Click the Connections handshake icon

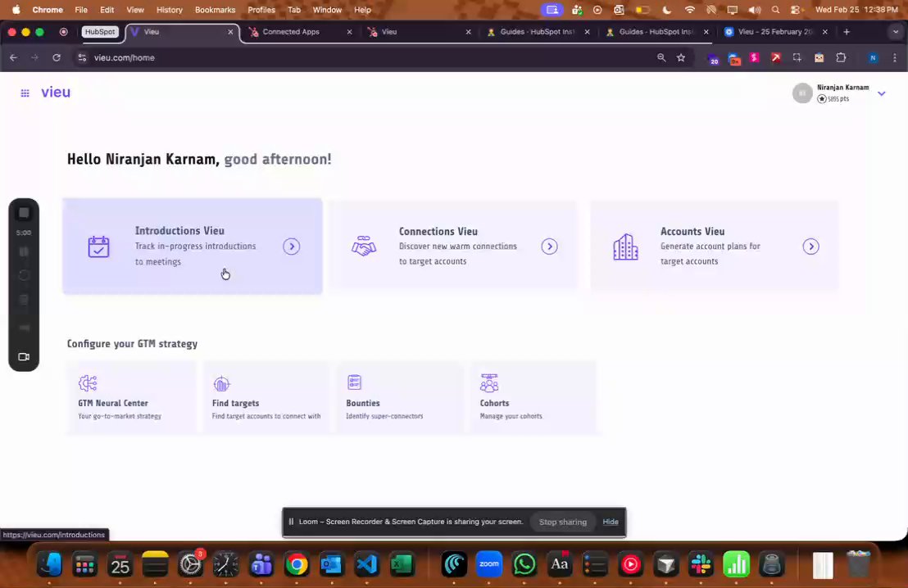click(364, 247)
